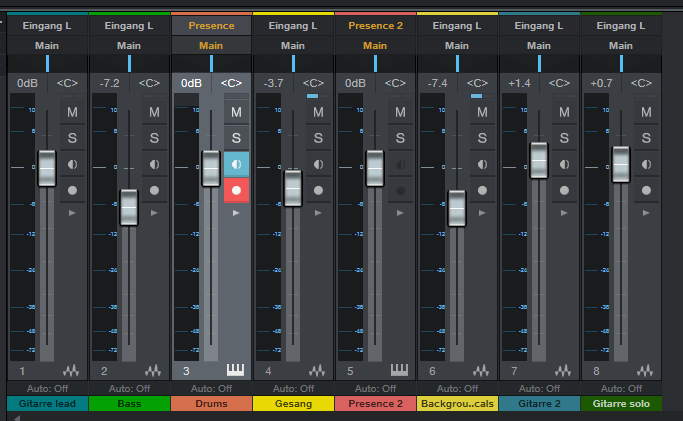Viewport: 683px width, 421px height.
Task: Select the green Bass channel label
Action: tap(129, 404)
